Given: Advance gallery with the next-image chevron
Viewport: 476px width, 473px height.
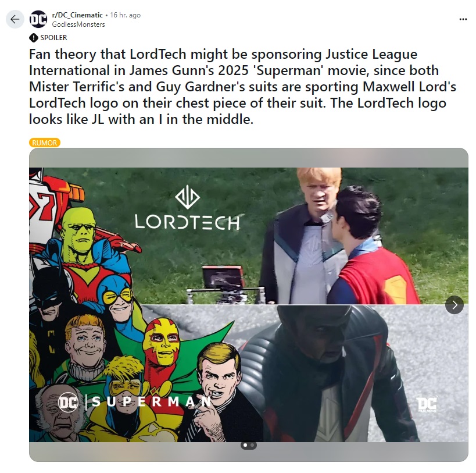Looking at the screenshot, I should click(454, 305).
